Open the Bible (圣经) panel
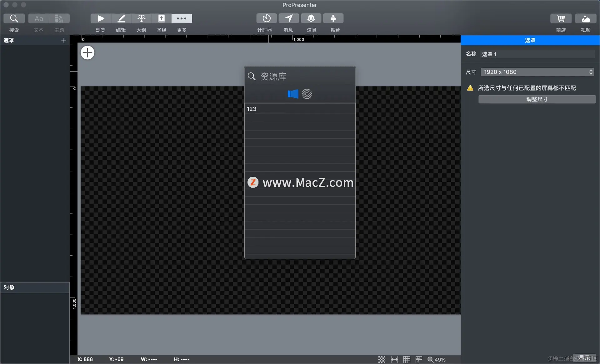The width and height of the screenshot is (600, 364). click(x=161, y=18)
